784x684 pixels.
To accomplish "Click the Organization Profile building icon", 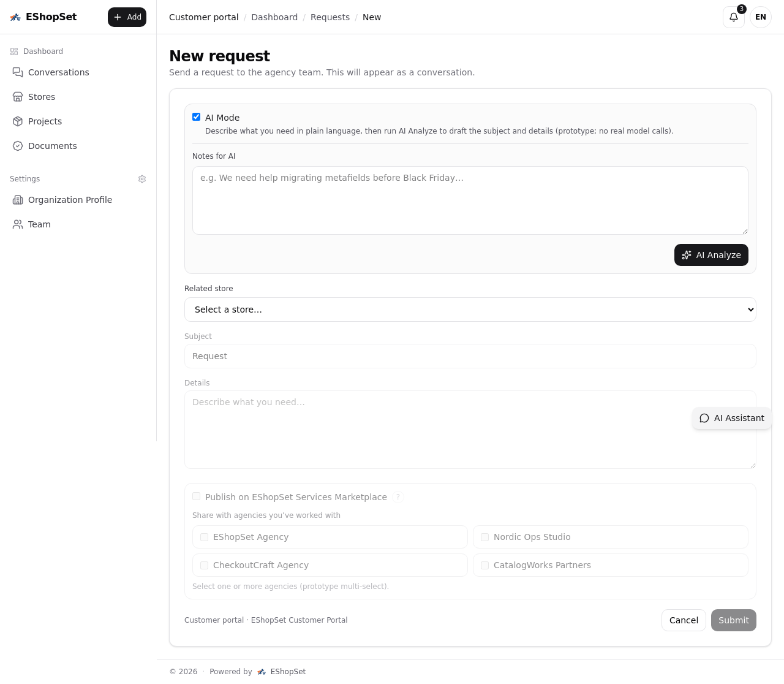I will click(x=18, y=200).
